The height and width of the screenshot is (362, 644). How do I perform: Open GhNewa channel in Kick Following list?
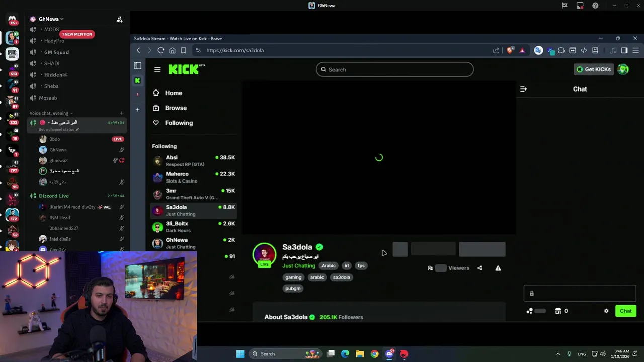tap(194, 243)
